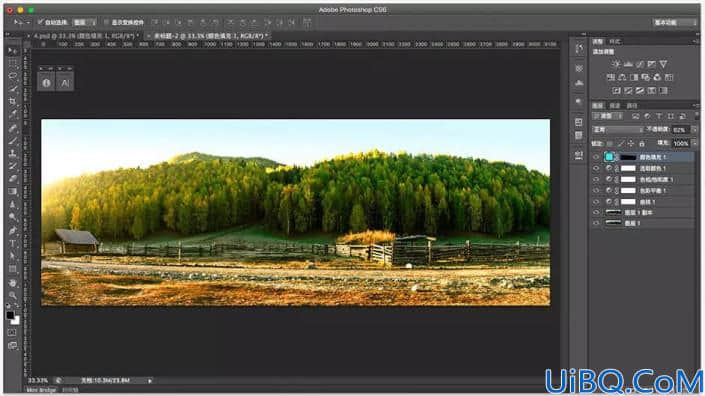Open the floating info (i) panel icon

click(46, 83)
